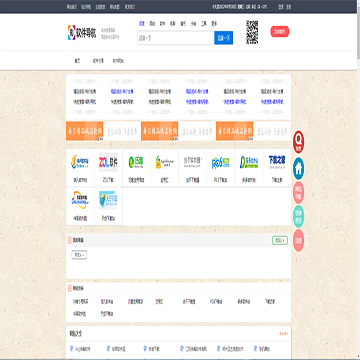Screen dimensions: 360x360
Task: Click the red pill button beside the QR code
Action: point(280,32)
